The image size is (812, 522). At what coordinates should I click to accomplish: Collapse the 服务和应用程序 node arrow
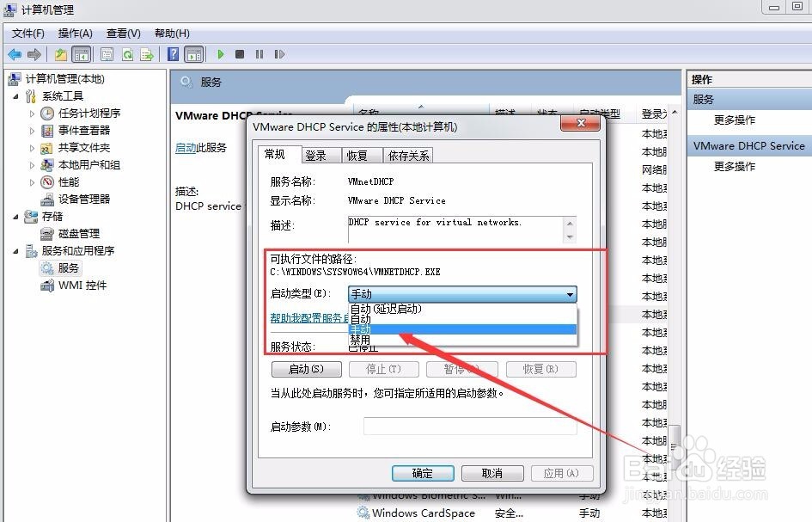coord(15,251)
